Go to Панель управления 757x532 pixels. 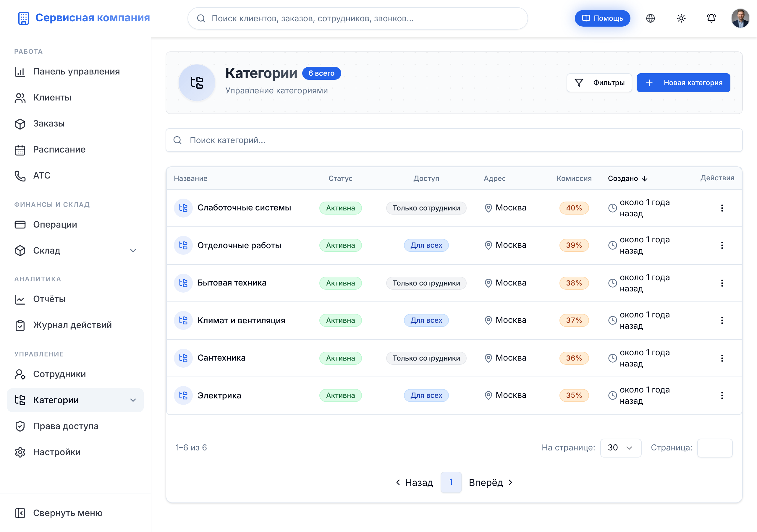pos(75,72)
